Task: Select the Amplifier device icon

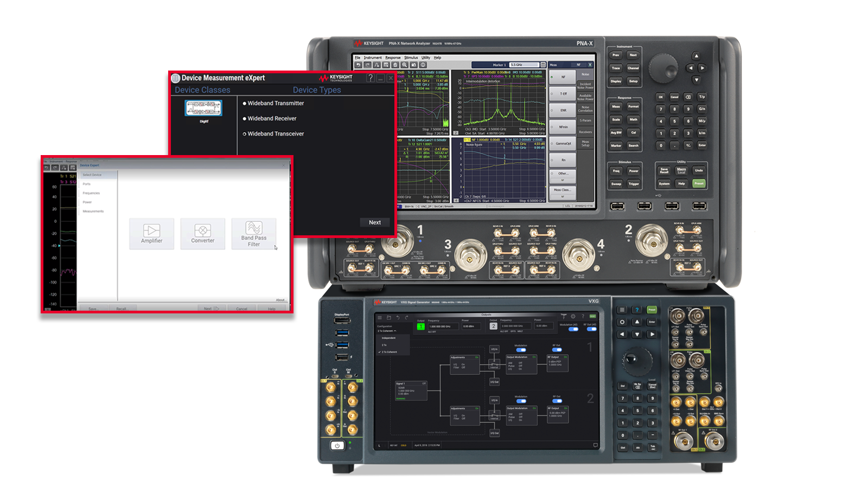Action: pyautogui.click(x=152, y=234)
